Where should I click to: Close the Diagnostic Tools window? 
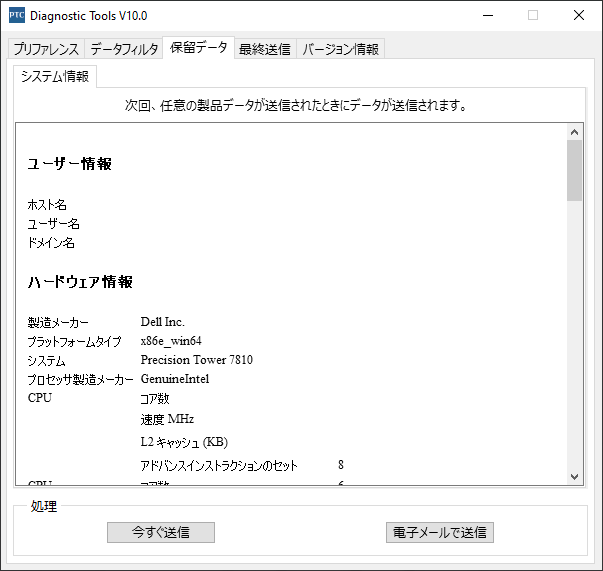click(x=579, y=15)
